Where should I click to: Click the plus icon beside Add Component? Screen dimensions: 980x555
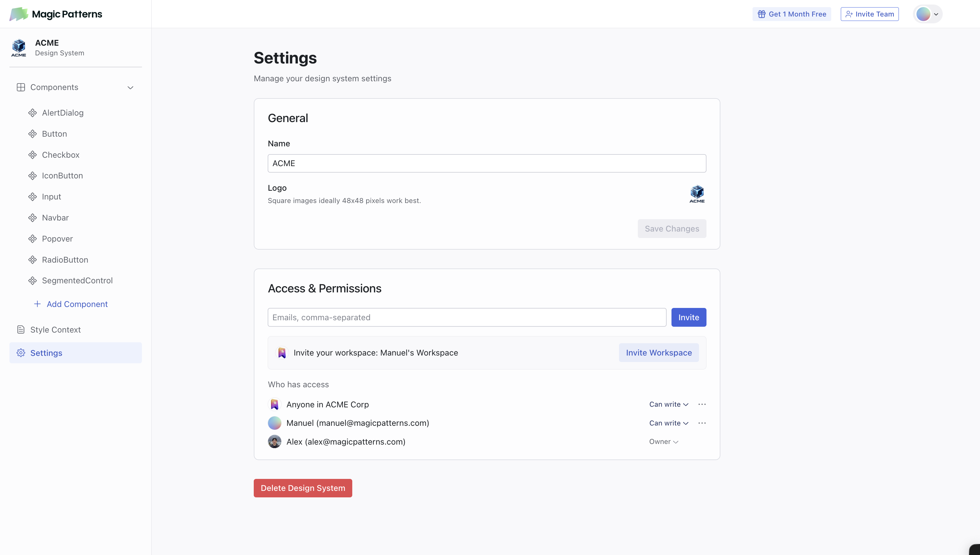coord(37,304)
